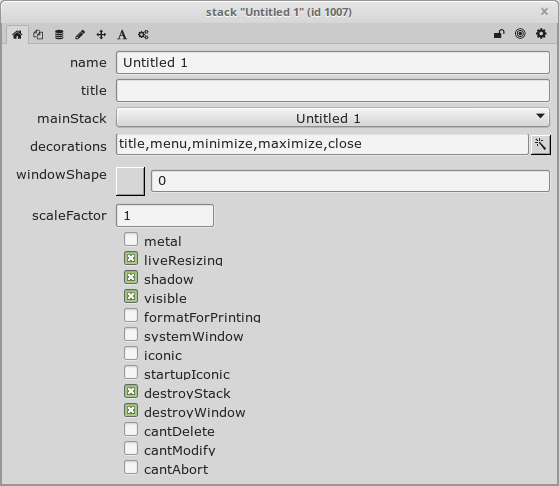Viewport: 559px width, 486px height.
Task: Click the 'windowShape' label text
Action: click(61, 175)
